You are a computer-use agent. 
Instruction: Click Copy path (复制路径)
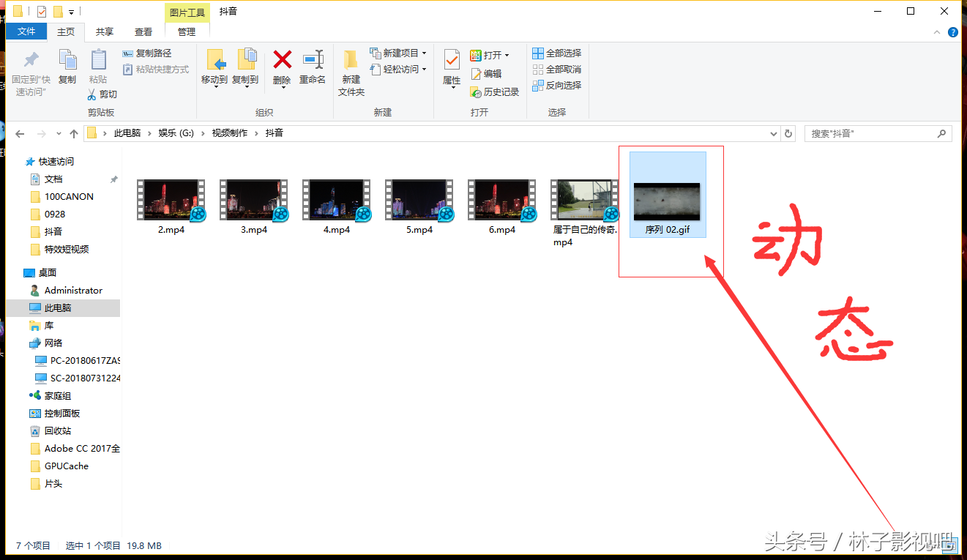point(146,53)
